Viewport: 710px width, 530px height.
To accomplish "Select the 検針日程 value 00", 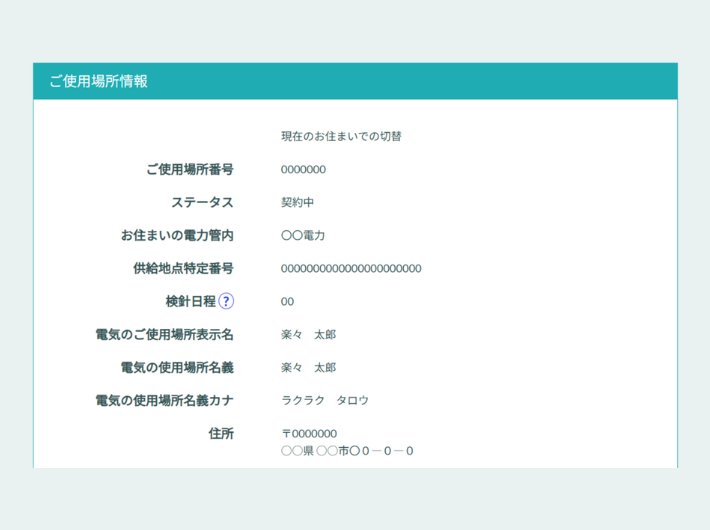I will [288, 302].
